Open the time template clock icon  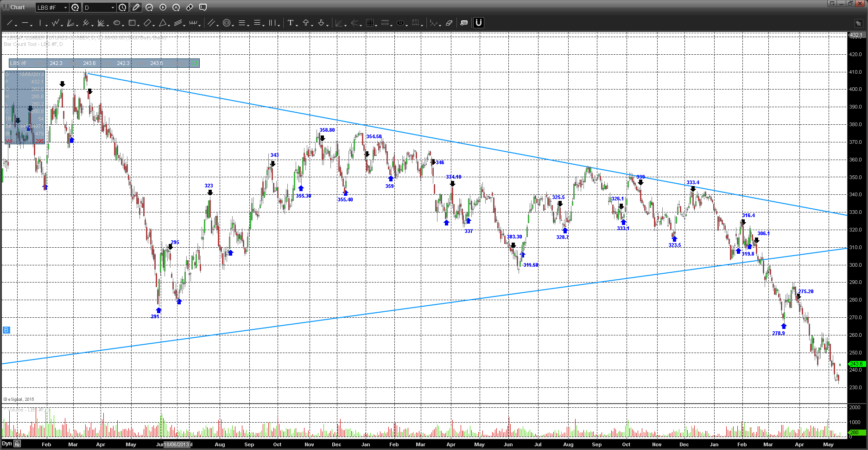coord(122,7)
